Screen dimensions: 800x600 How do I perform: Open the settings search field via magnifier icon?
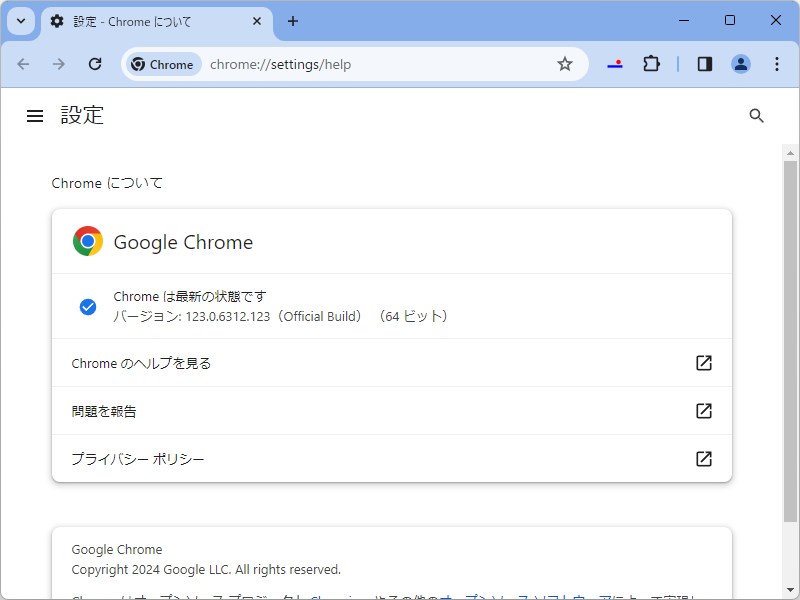[x=756, y=115]
